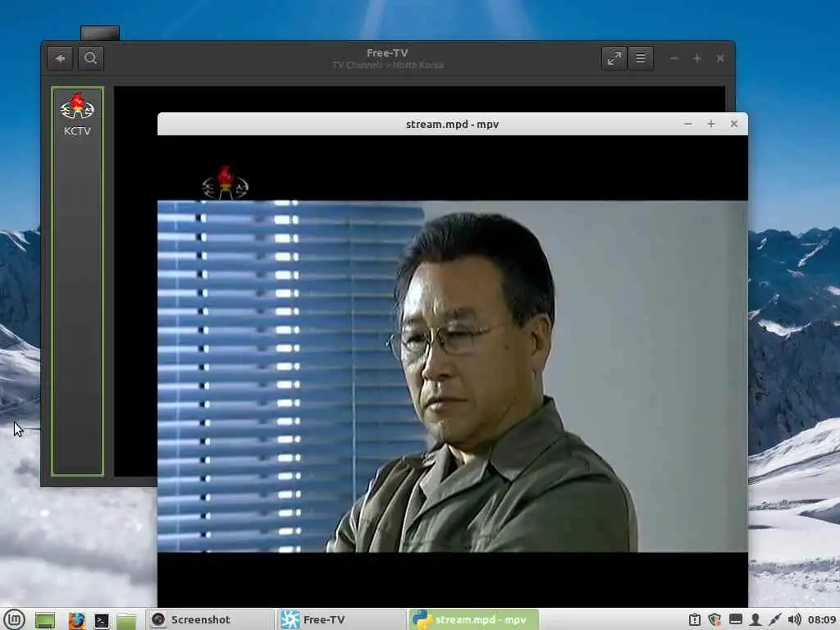Minimize the Free-TV window

point(674,58)
